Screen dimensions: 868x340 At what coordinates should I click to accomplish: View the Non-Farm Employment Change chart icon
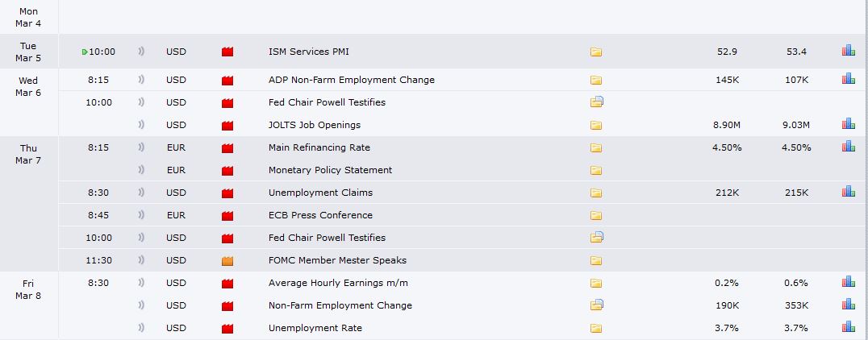[848, 305]
